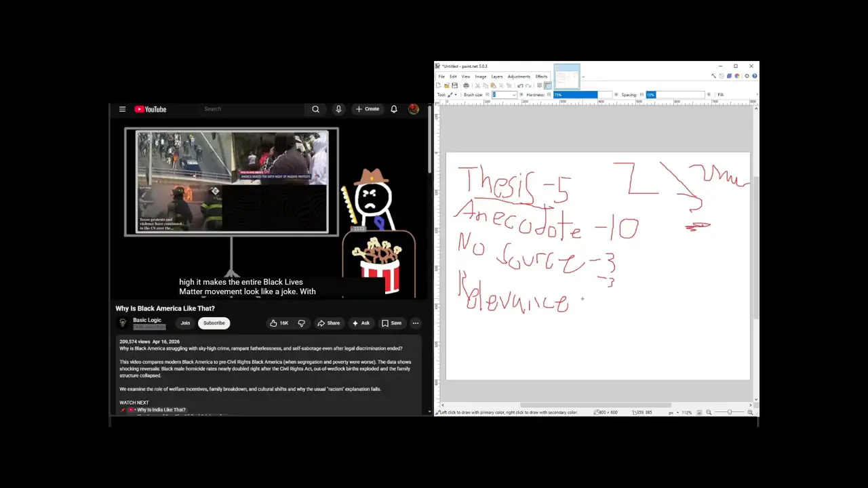Viewport: 868px width, 488px height.
Task: Click Save icon in paint.net toolbar
Action: 454,85
